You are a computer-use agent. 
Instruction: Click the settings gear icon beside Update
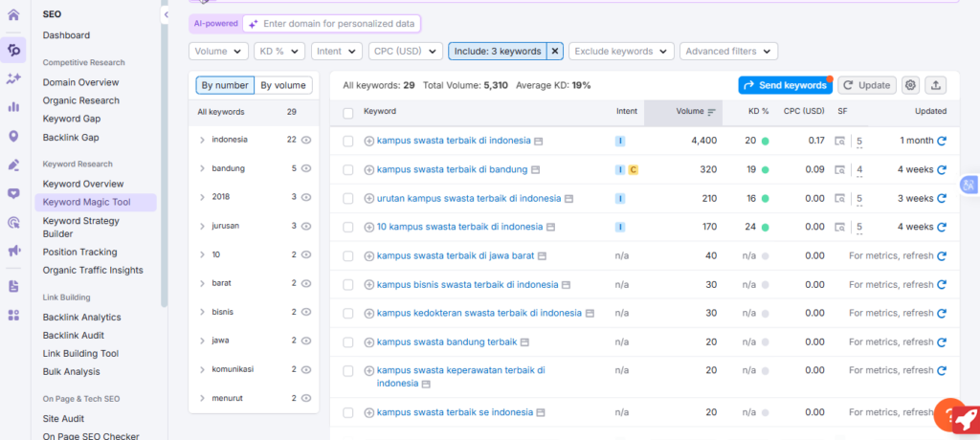(x=910, y=85)
